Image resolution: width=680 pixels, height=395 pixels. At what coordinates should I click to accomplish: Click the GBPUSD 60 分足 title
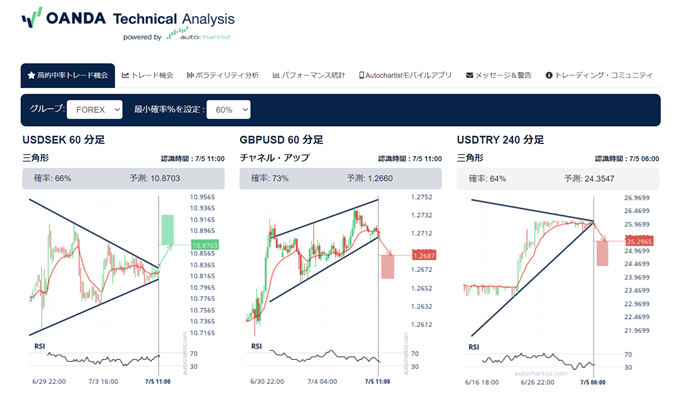[281, 140]
